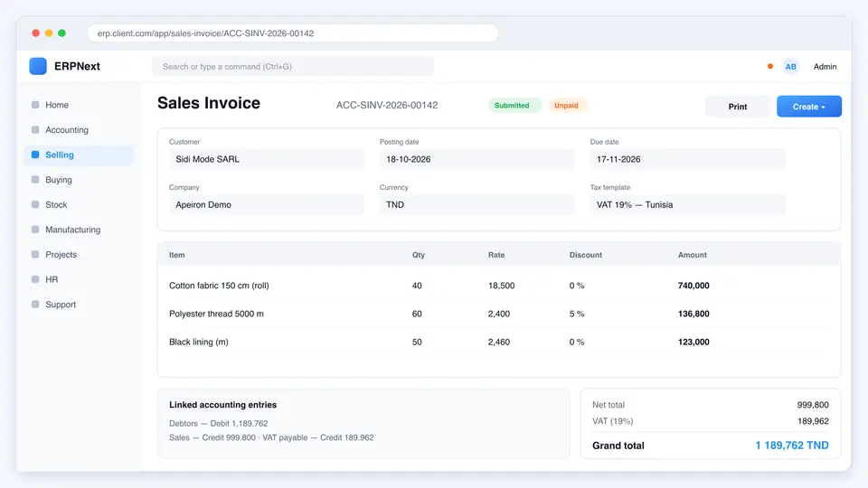Click the Linked accounting entries heading

(x=222, y=405)
